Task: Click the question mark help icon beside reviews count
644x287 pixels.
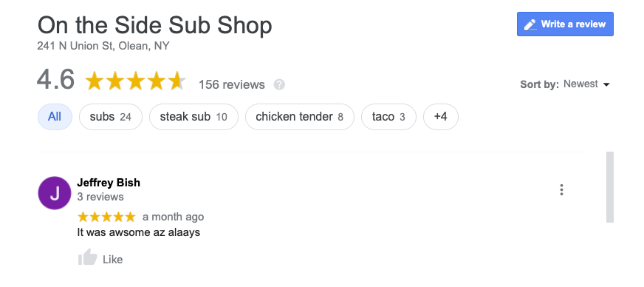Action: pyautogui.click(x=279, y=85)
